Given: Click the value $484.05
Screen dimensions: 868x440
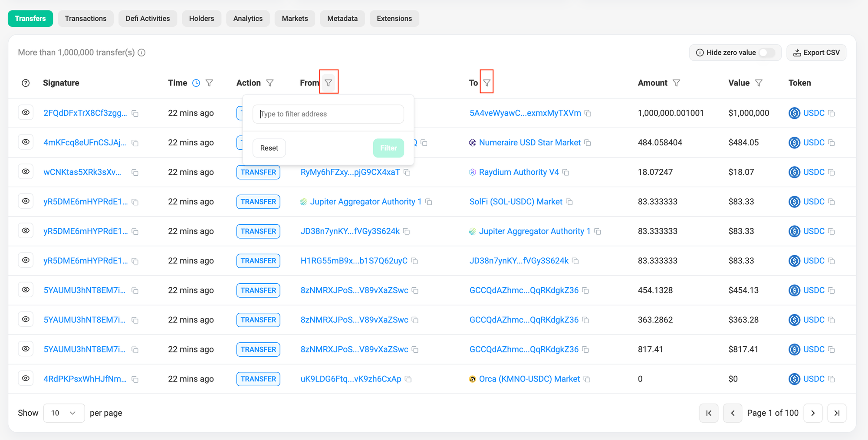Looking at the screenshot, I should [x=743, y=143].
